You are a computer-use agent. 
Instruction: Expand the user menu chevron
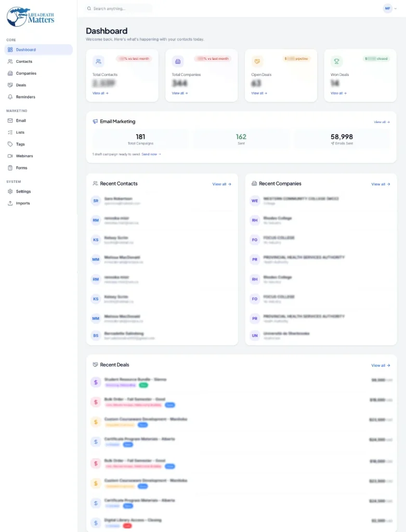pyautogui.click(x=396, y=8)
